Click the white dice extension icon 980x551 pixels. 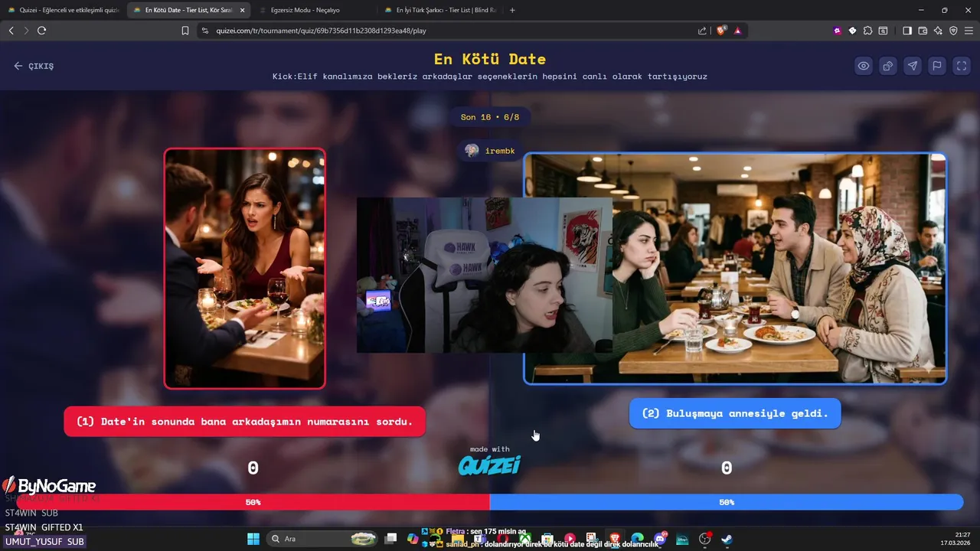(852, 31)
